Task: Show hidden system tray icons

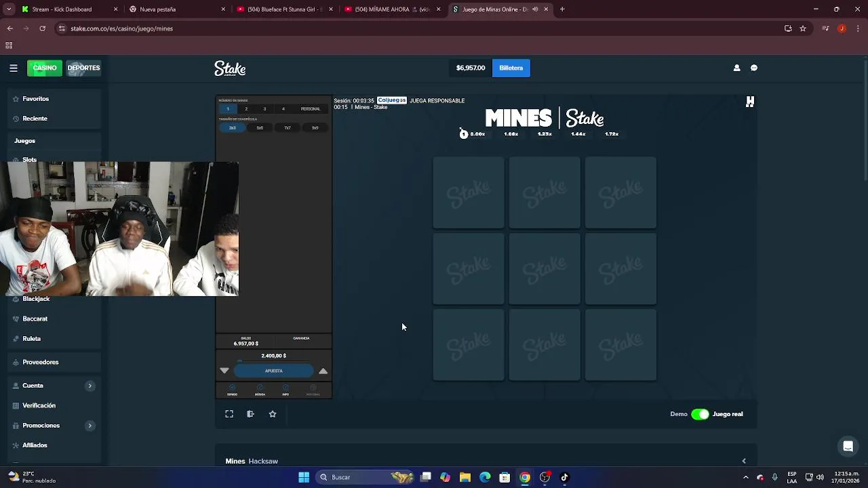Action: point(745,477)
